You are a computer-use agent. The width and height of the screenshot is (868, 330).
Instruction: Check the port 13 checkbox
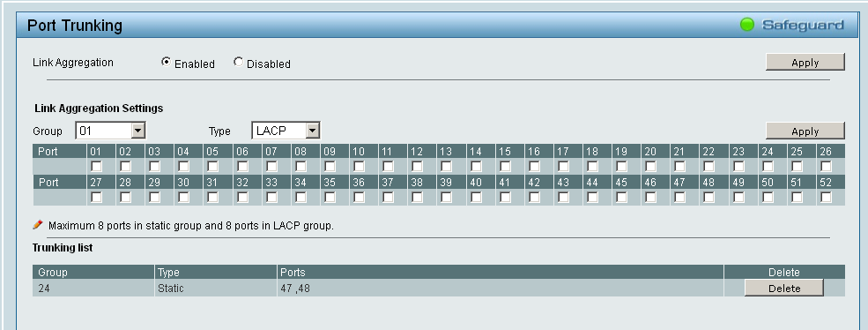click(447, 167)
